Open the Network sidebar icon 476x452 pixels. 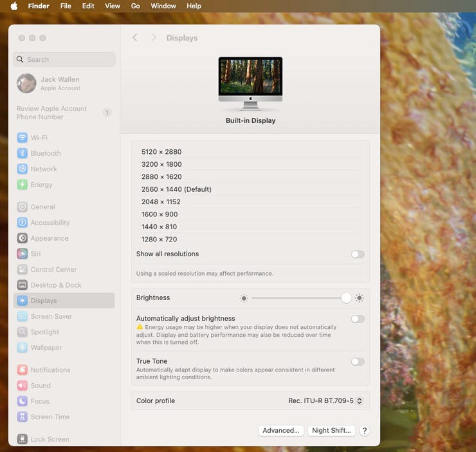(22, 169)
